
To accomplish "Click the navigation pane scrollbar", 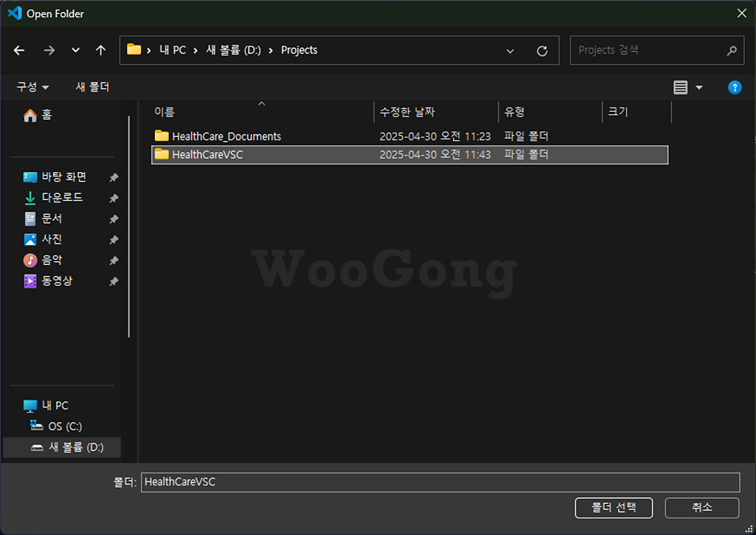I will 128,227.
